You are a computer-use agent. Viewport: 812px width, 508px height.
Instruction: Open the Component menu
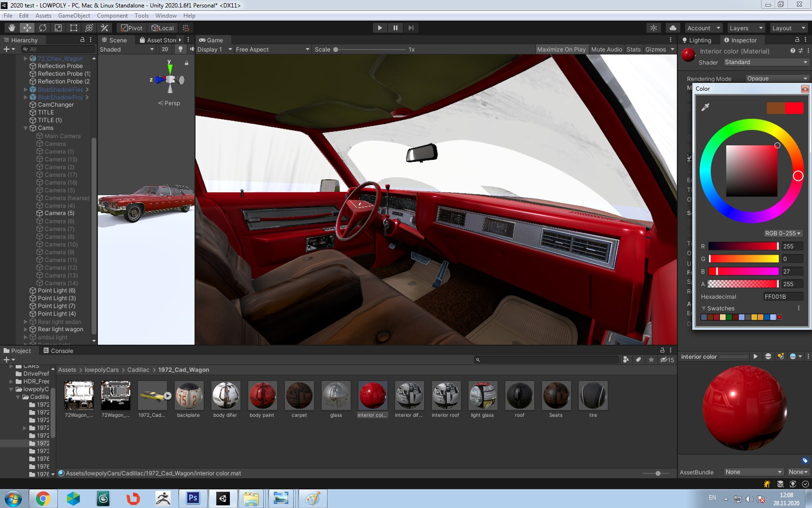112,16
